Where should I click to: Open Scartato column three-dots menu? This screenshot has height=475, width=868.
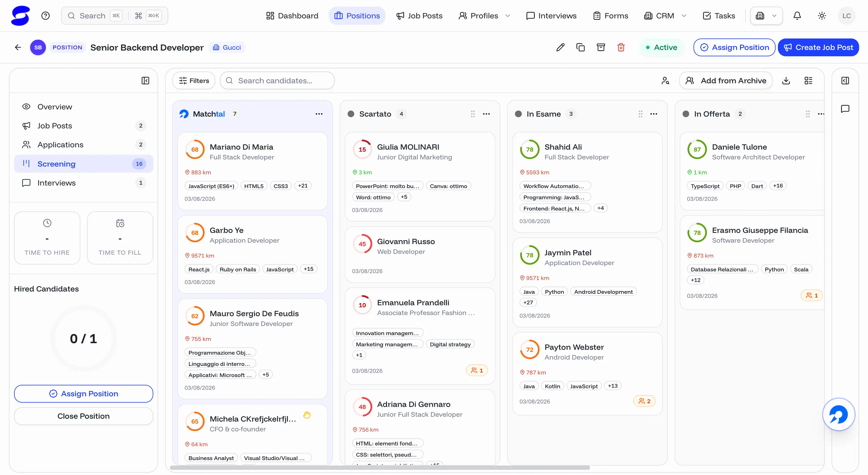[x=486, y=114]
